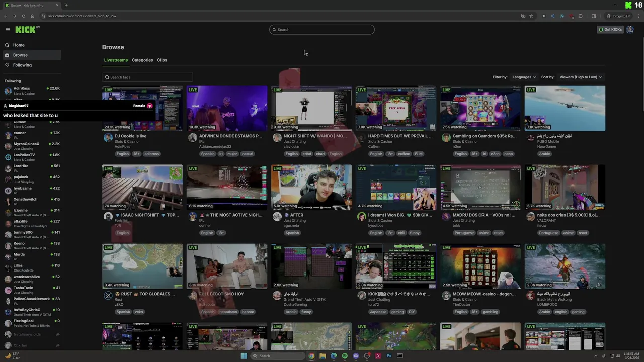Viewport: 644px width, 362px height.
Task: Open the Languages filter dropdown
Action: pos(524,77)
